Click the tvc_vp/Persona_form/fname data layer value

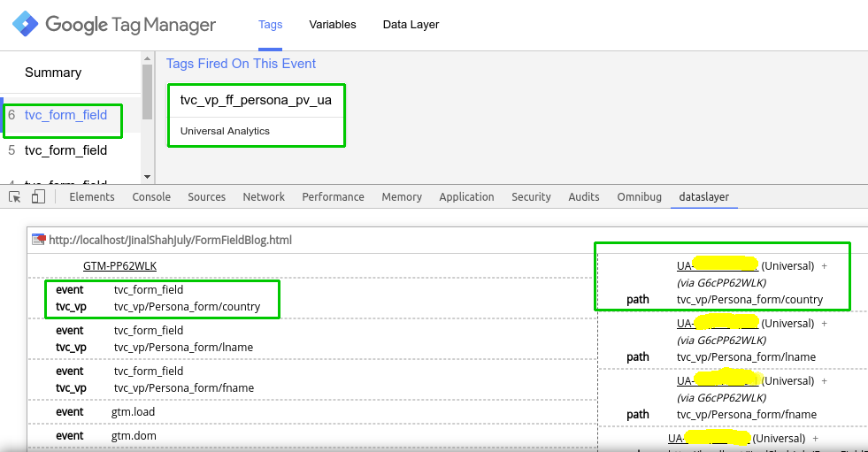click(184, 388)
